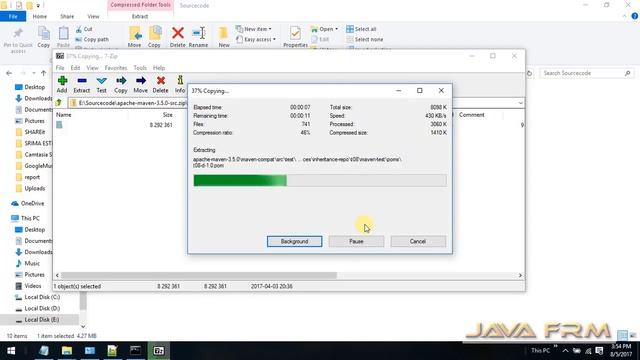Switch to Explorer Share tab

(67, 16)
